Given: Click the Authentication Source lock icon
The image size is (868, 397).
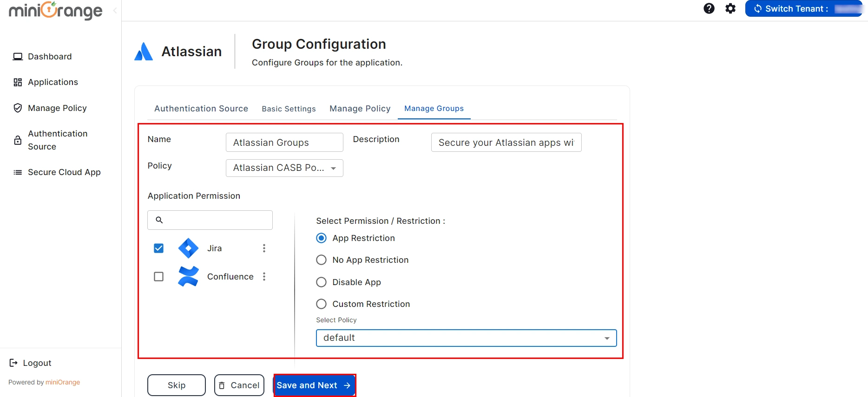Looking at the screenshot, I should pos(18,140).
